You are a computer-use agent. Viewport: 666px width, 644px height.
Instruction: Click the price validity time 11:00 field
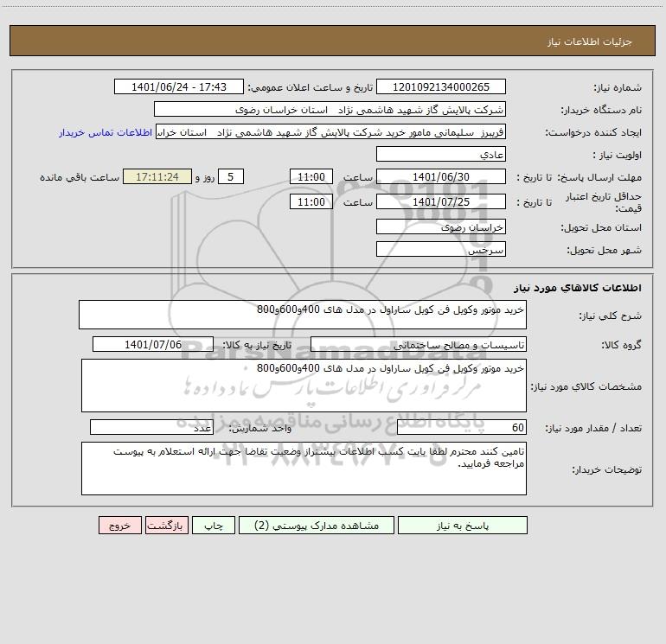click(x=311, y=201)
